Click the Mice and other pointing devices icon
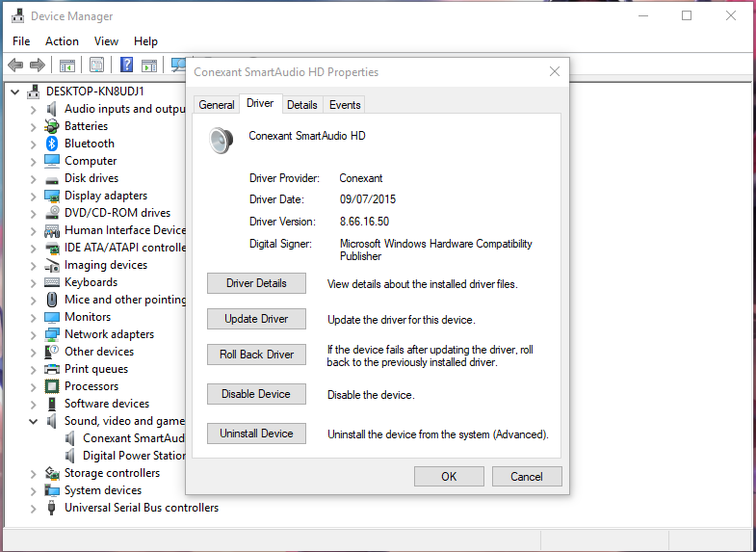This screenshot has width=756, height=552. [52, 300]
